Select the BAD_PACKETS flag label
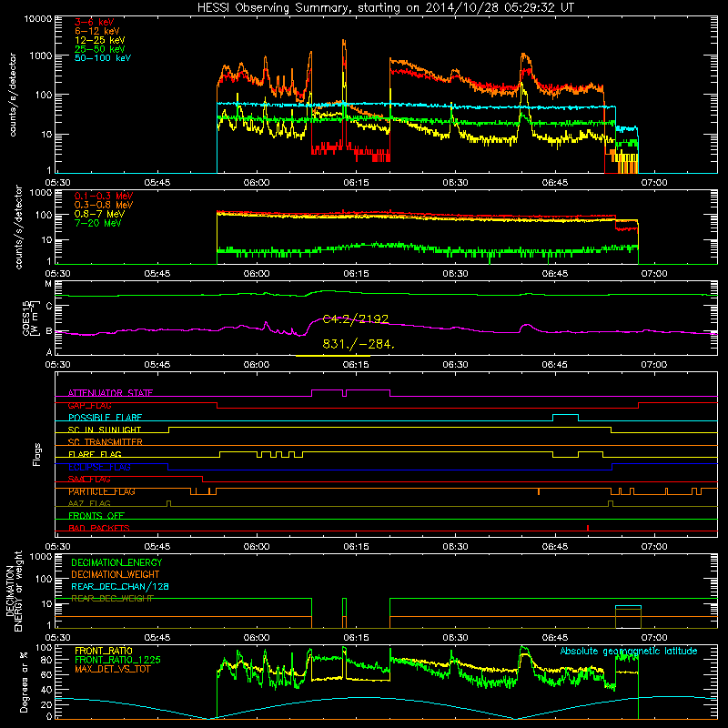Image resolution: width=728 pixels, height=728 pixels. (x=99, y=528)
